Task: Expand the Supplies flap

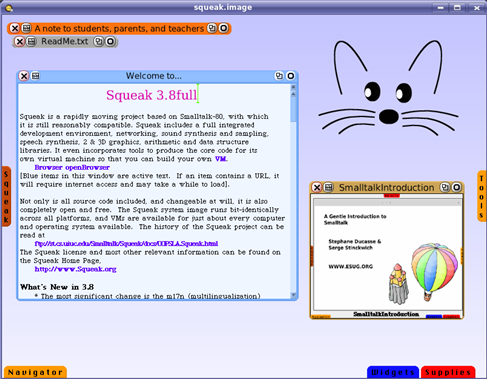Action: point(448,372)
